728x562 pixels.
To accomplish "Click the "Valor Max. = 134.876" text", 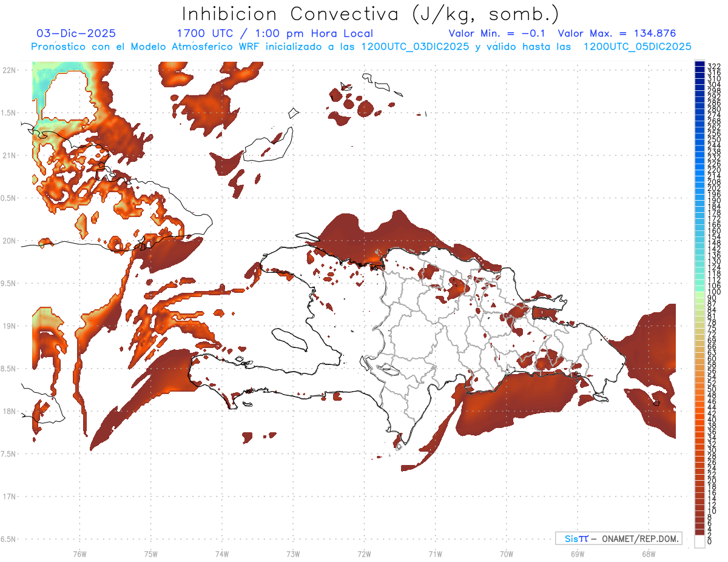I will 616,33.
